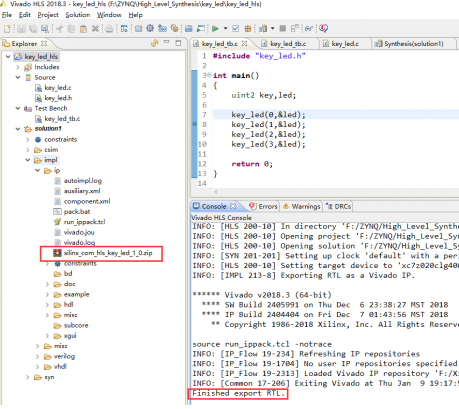The width and height of the screenshot is (459, 409).
Task: Open dropdown arrow beside green play icon
Action: (225, 29)
